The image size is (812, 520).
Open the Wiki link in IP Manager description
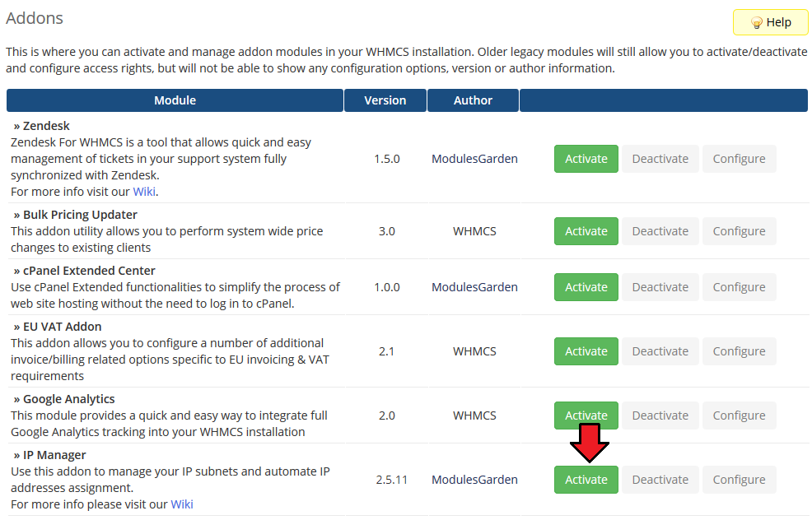coord(181,504)
